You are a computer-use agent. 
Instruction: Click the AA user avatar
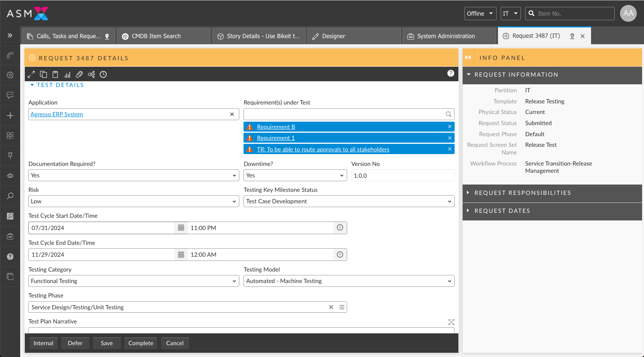pos(628,13)
